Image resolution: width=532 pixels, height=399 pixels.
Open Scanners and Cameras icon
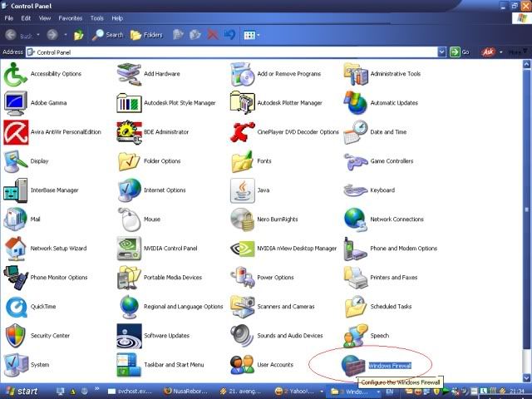[242, 307]
